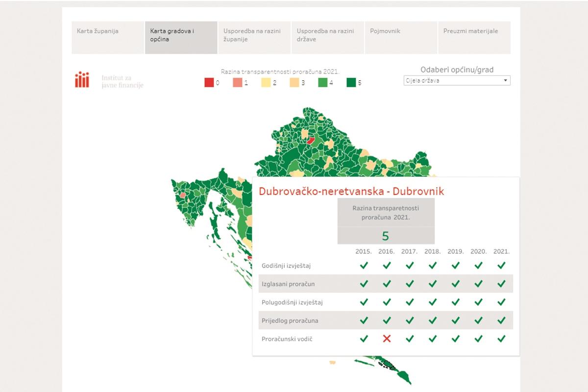Click the red municipality on northern map
The width and height of the screenshot is (588, 392).
coord(311,141)
